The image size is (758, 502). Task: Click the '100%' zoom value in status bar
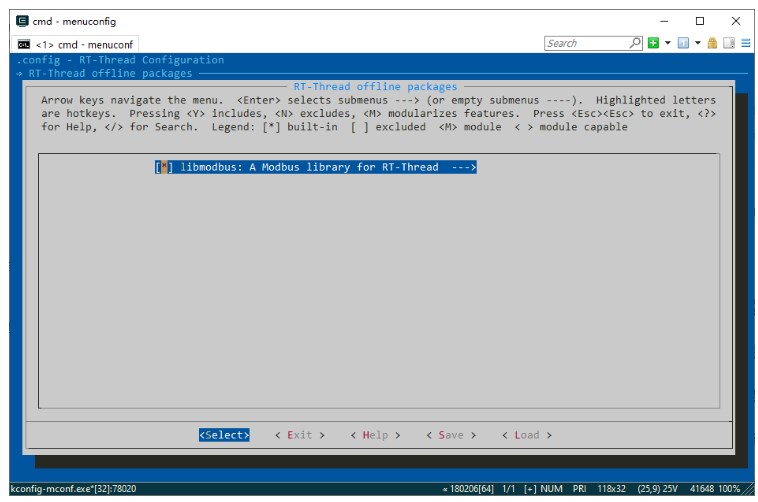click(x=729, y=488)
